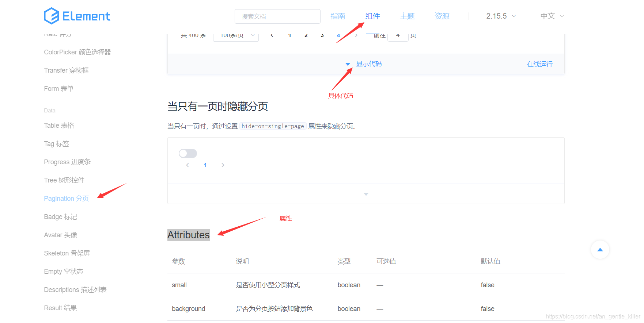Viewport: 644px width, 323px height.
Task: Open Skeleton 骨架屏 in sidebar
Action: [67, 253]
